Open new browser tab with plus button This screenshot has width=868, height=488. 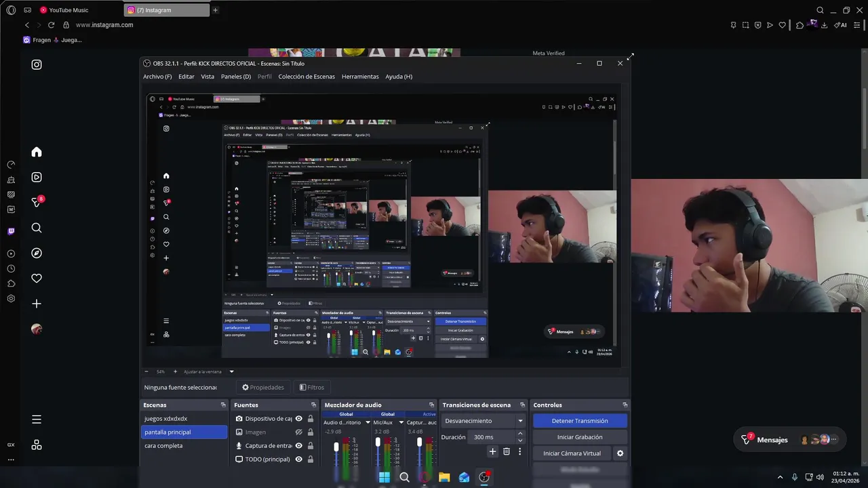tap(216, 10)
